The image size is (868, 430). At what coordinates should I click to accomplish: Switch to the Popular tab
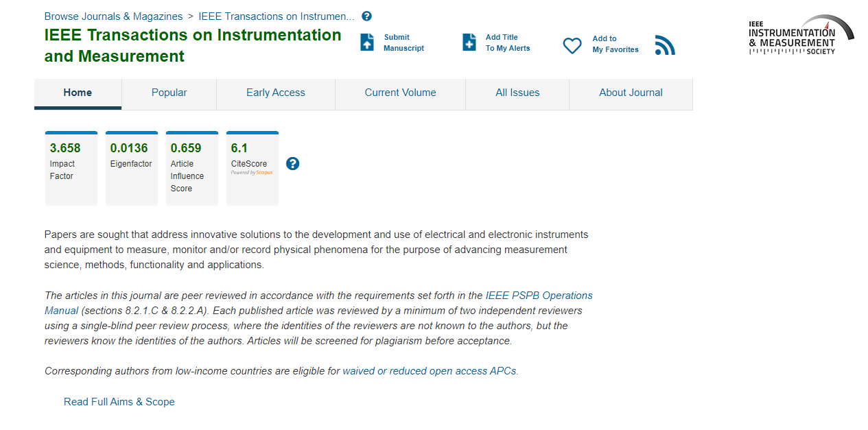click(169, 93)
